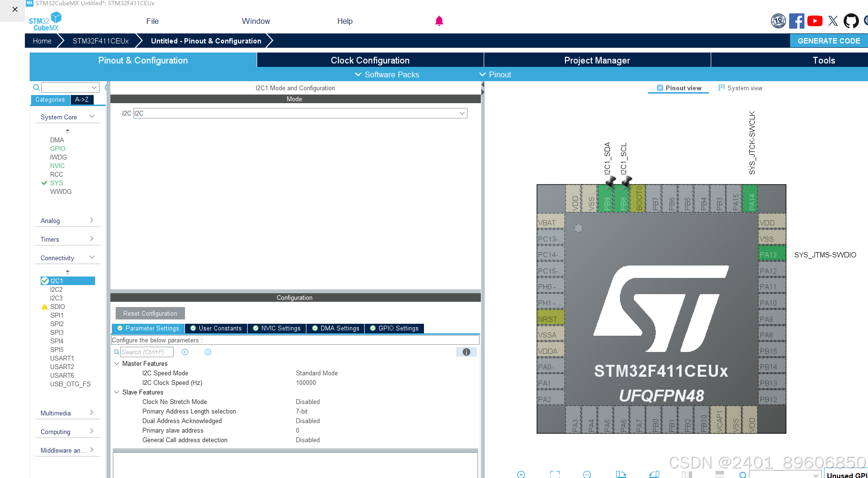Viewport: 868px width, 478px height.
Task: Zoom out on the pinout view
Action: (x=587, y=474)
